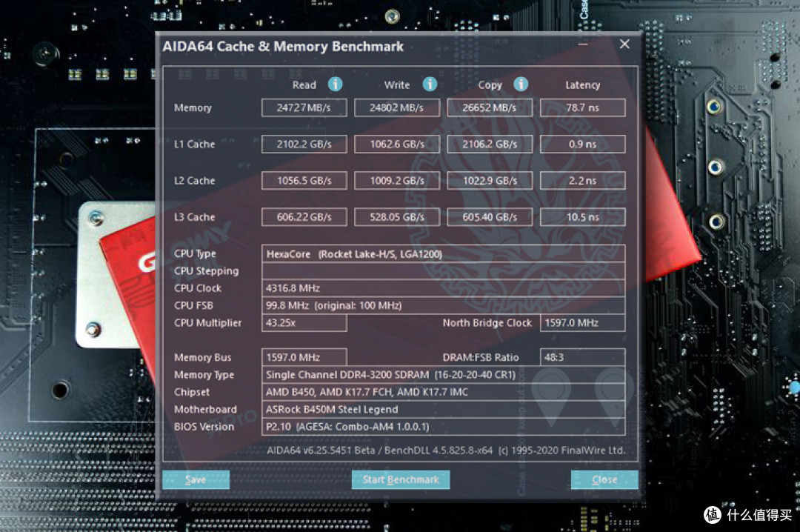The width and height of the screenshot is (800, 532).
Task: Click North Bridge Clock value 1597.0 MHz
Action: pos(583,322)
